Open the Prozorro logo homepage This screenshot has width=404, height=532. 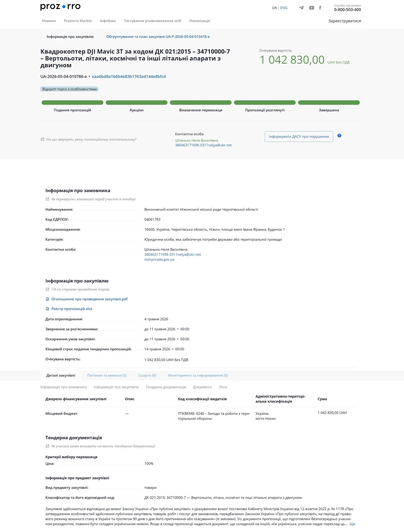coord(60,7)
